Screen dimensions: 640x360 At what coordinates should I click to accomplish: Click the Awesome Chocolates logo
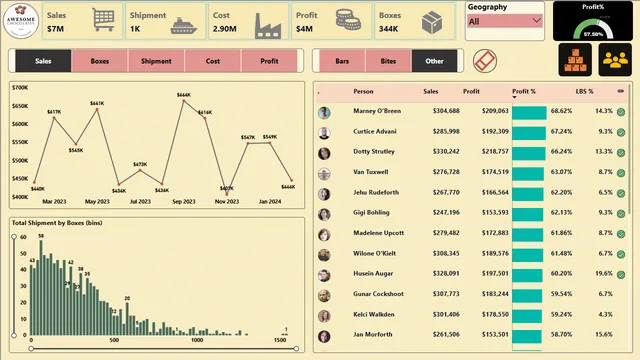click(21, 20)
